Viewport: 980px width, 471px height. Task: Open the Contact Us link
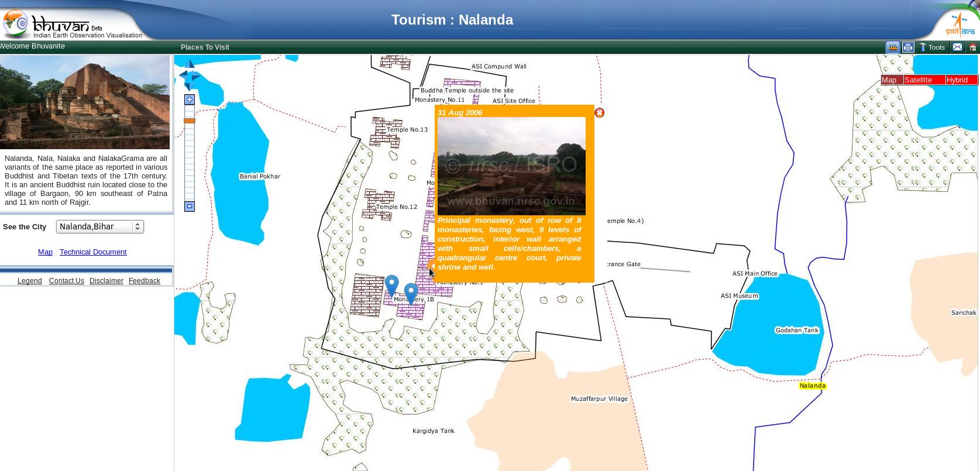[67, 281]
